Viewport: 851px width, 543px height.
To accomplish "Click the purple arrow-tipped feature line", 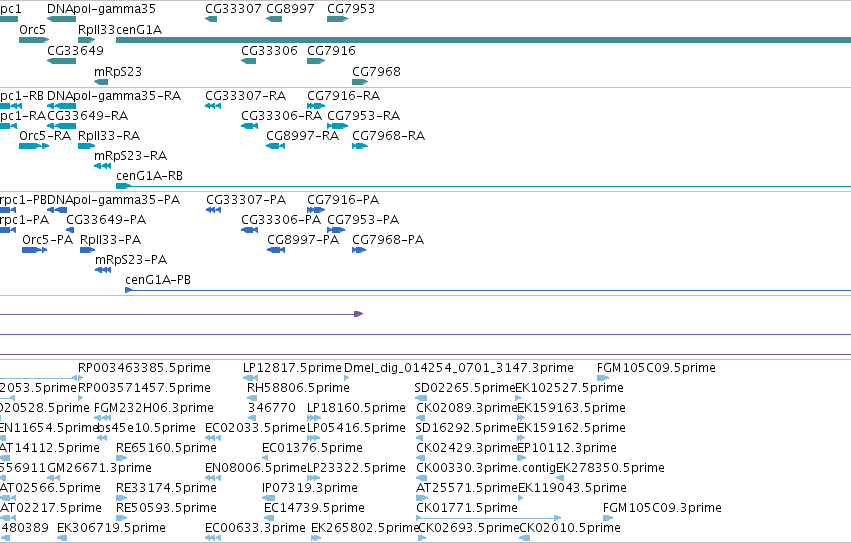I will point(181,314).
